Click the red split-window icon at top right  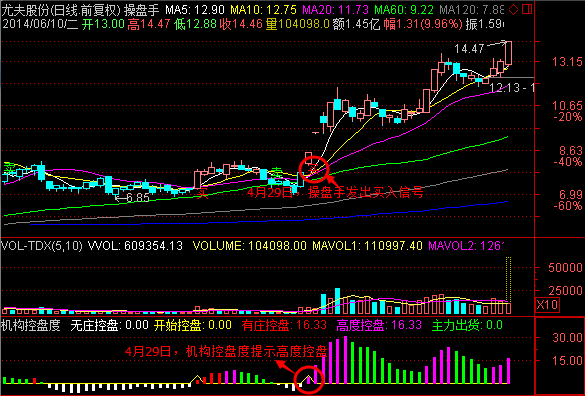coord(527,9)
